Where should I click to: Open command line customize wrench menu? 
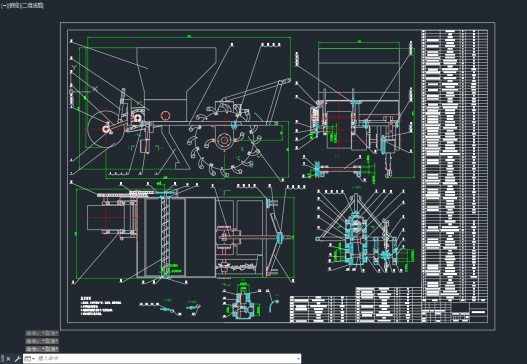(17, 359)
